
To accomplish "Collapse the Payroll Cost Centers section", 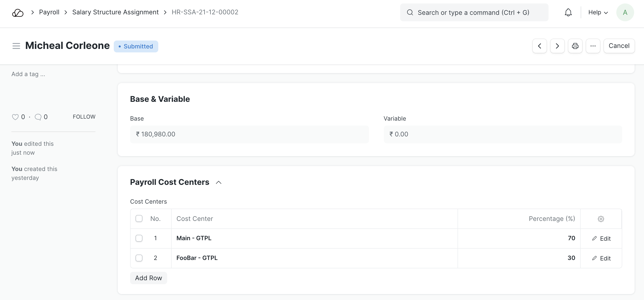I will pyautogui.click(x=219, y=182).
